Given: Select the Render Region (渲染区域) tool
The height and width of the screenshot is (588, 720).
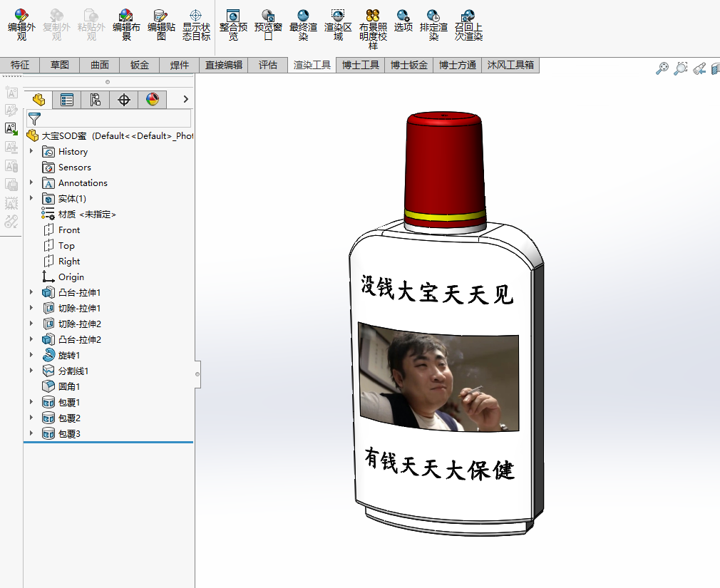Looking at the screenshot, I should coord(338,25).
